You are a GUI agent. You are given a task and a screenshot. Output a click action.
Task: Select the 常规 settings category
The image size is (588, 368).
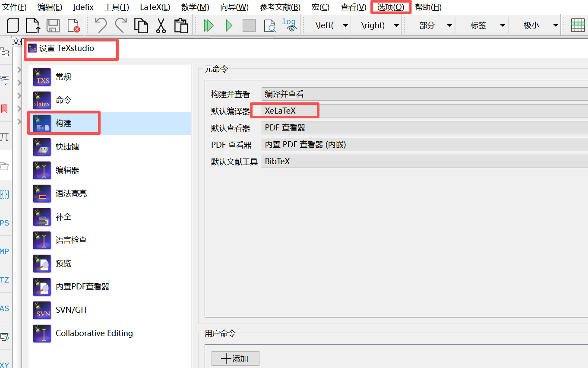coord(110,77)
